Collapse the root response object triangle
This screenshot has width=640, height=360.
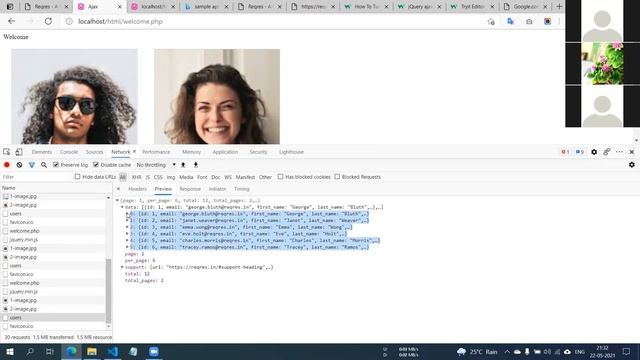(x=117, y=200)
